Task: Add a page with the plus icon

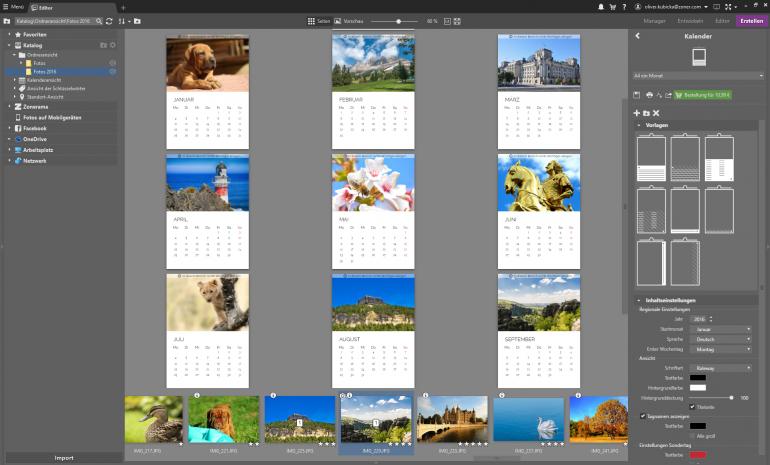Action: pyautogui.click(x=637, y=113)
